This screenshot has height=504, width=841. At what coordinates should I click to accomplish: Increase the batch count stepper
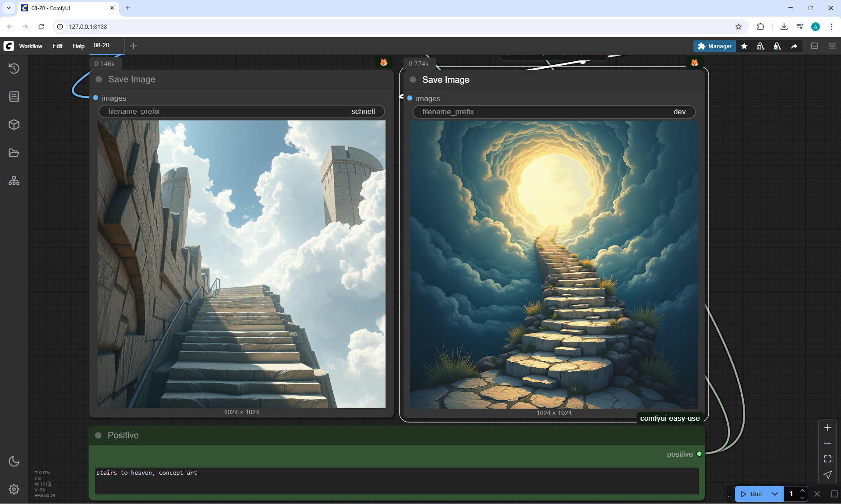click(x=802, y=490)
